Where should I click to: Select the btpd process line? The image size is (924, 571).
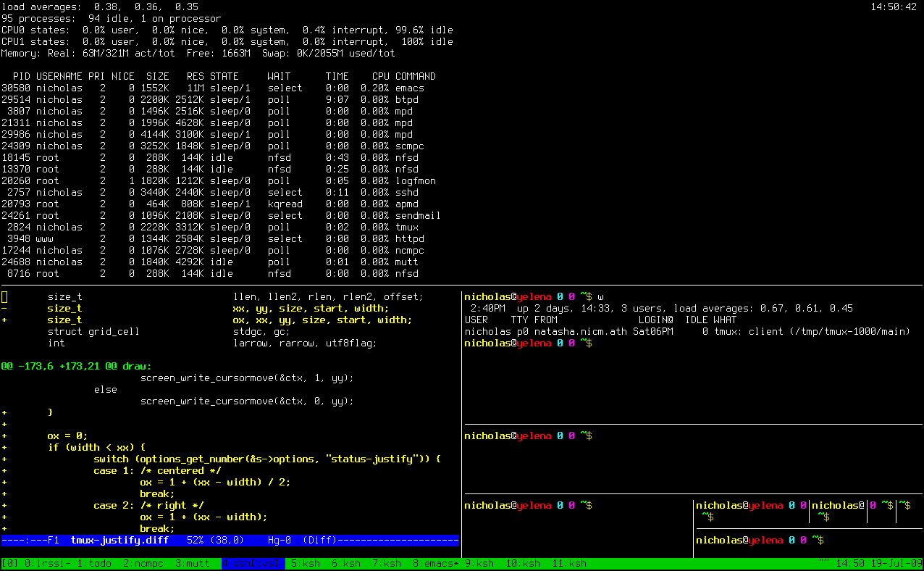(217, 99)
